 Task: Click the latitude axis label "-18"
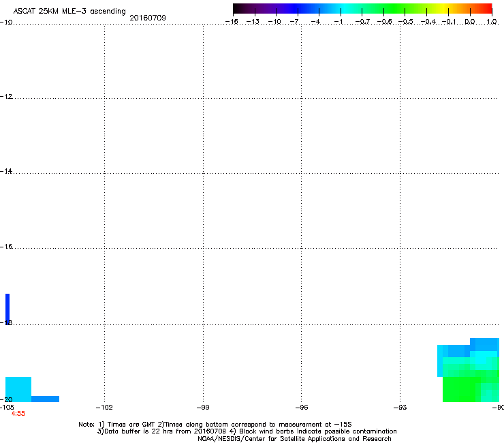tap(6, 322)
